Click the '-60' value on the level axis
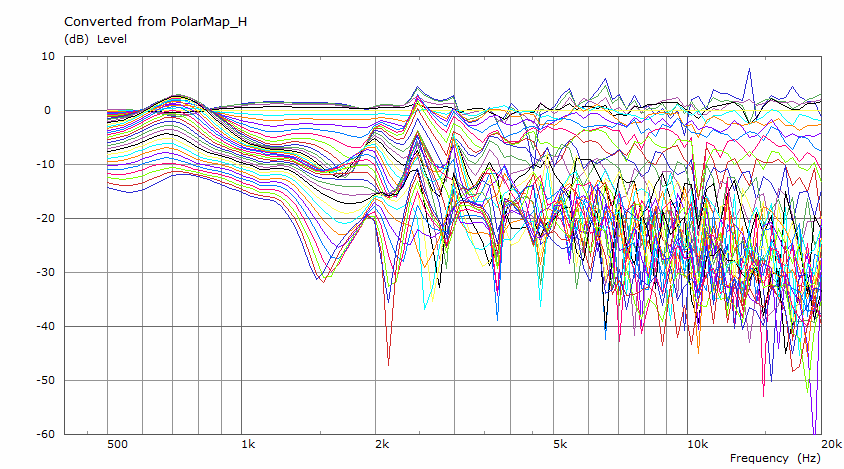This screenshot has height=469, width=844. (x=46, y=434)
